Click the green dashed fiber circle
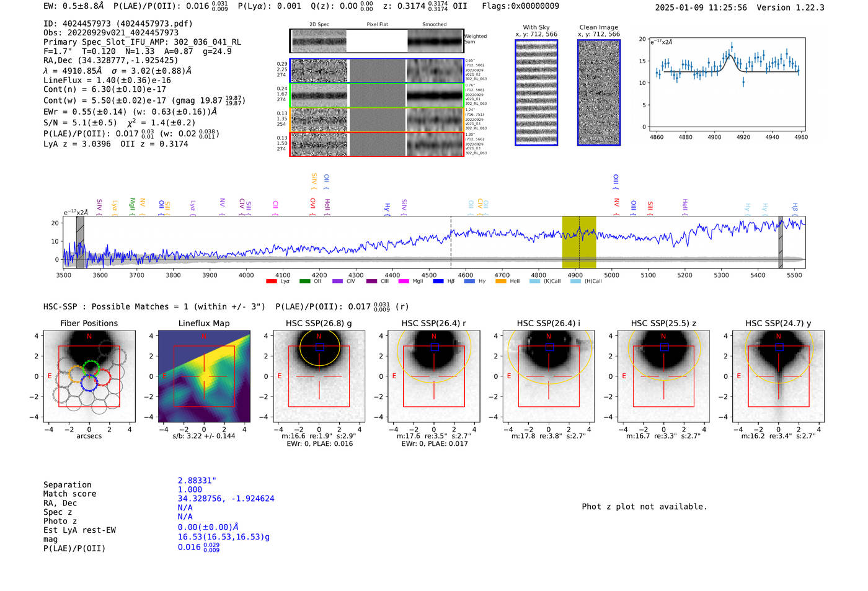 [x=91, y=368]
